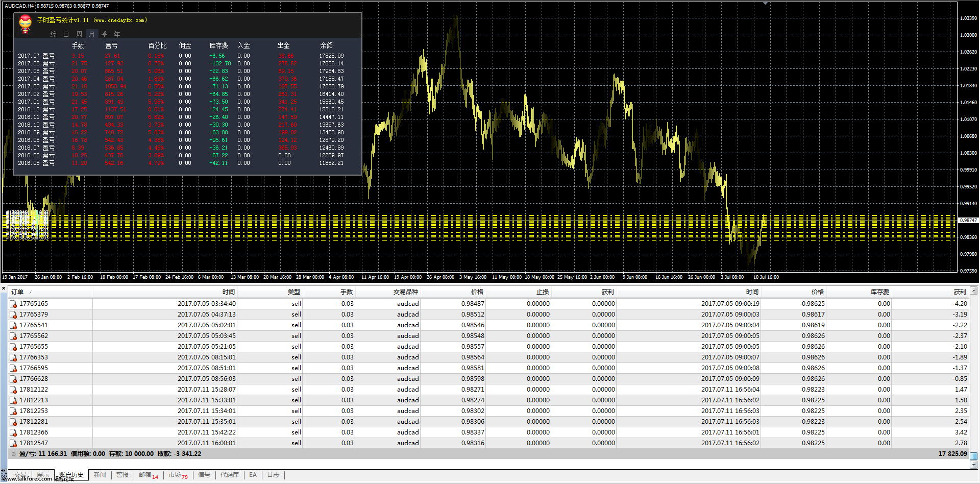Click the icon of order 17765379
The height and width of the screenshot is (484, 980).
tap(13, 314)
